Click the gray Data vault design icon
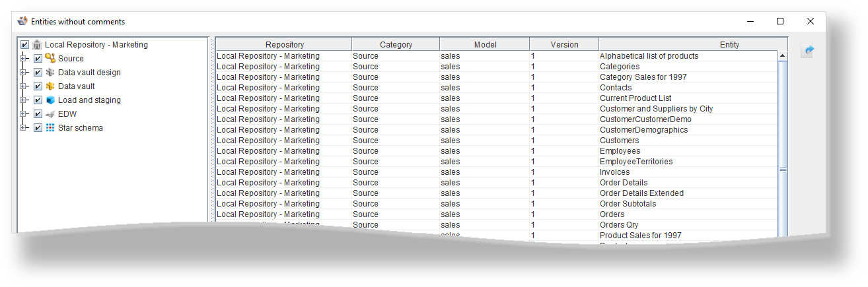The image size is (868, 287). (50, 73)
